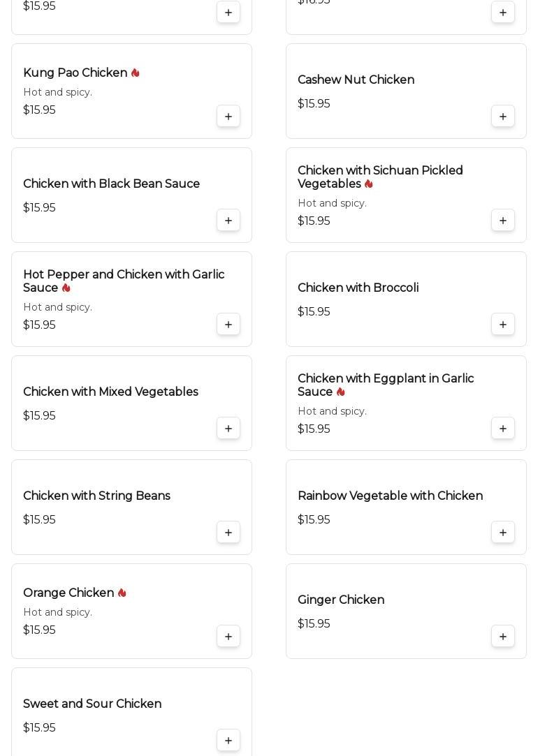Image resolution: width=538 pixels, height=756 pixels.
Task: Add Chicken with Eggplant in Garlic Sauce
Action: (503, 429)
